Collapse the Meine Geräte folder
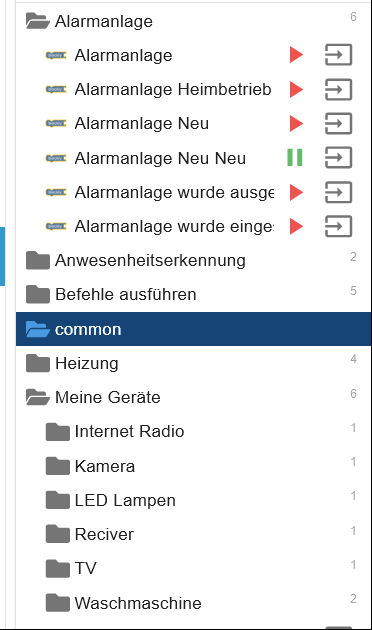 (38, 397)
